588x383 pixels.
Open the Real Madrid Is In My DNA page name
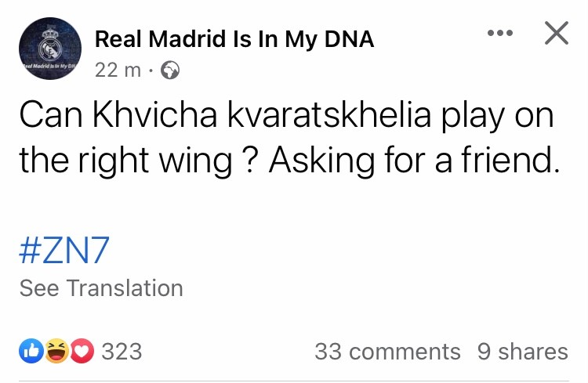click(x=234, y=39)
